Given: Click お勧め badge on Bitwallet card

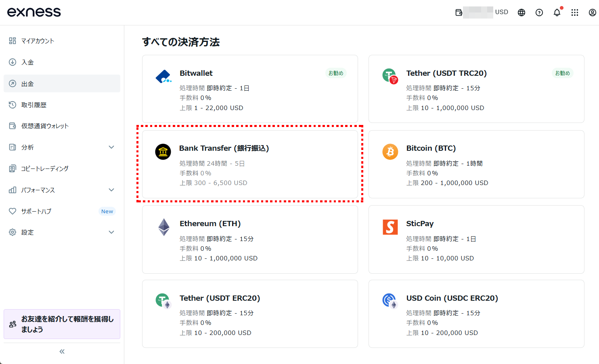Looking at the screenshot, I should 336,73.
